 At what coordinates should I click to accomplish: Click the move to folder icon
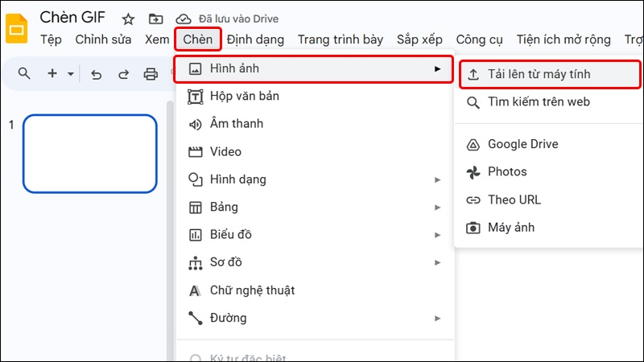coord(155,19)
